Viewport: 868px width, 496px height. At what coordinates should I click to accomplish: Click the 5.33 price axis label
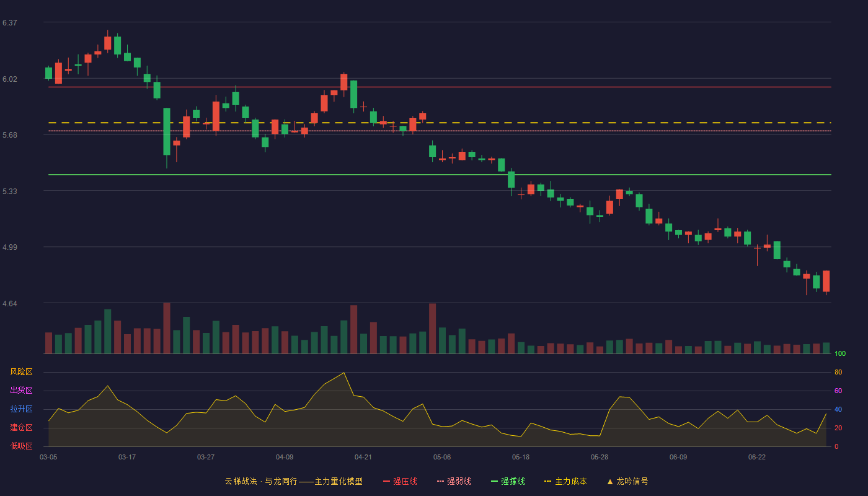(x=10, y=192)
